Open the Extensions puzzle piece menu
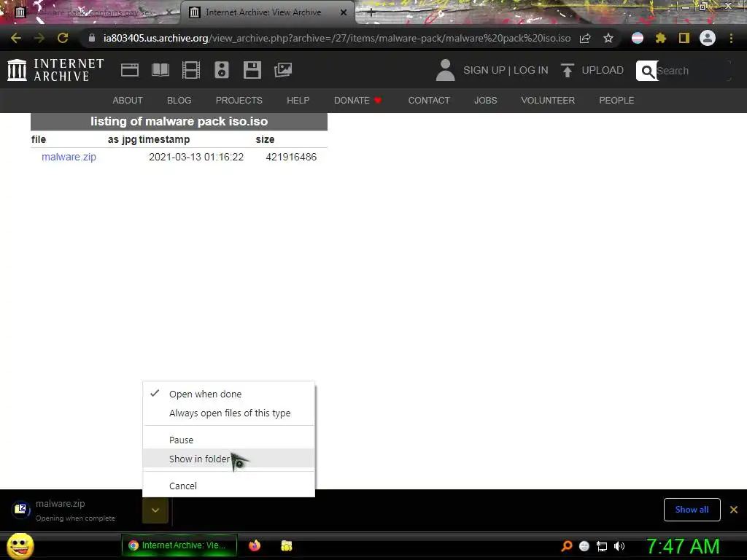This screenshot has height=560, width=747. pos(661,38)
